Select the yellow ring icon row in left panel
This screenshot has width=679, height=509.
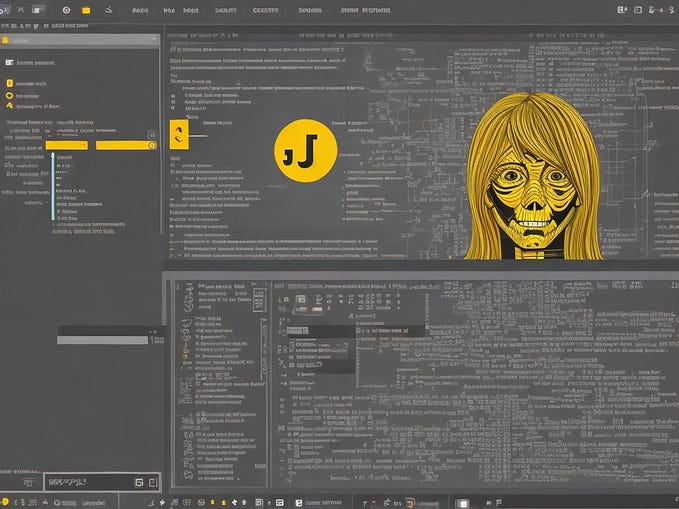coord(23,96)
